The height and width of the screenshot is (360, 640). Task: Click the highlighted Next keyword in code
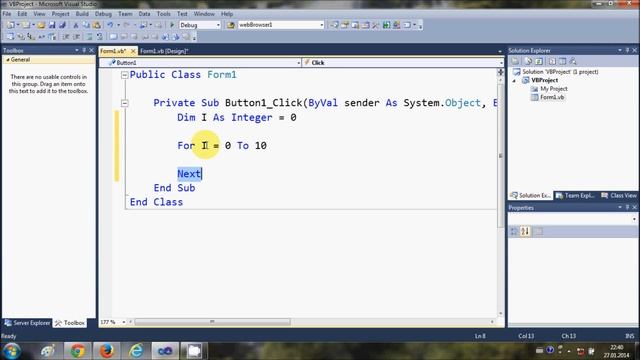click(189, 174)
